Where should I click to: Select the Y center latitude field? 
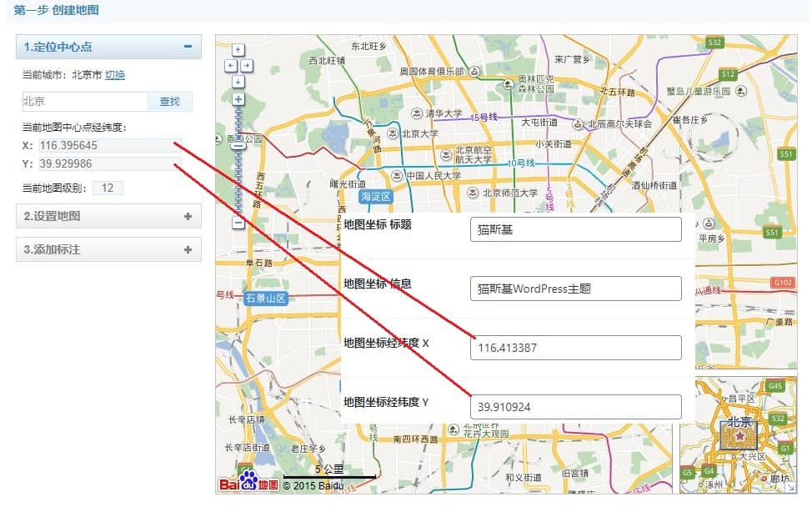tap(108, 163)
